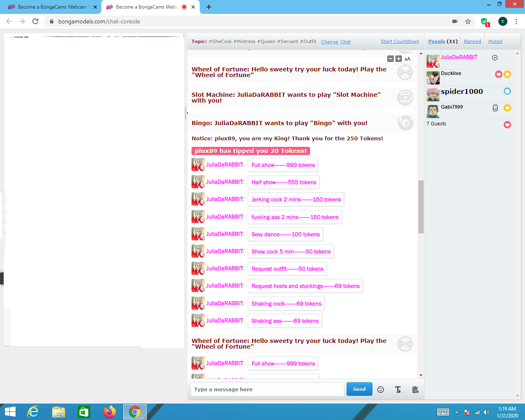Open Firefox from the taskbar

110,412
